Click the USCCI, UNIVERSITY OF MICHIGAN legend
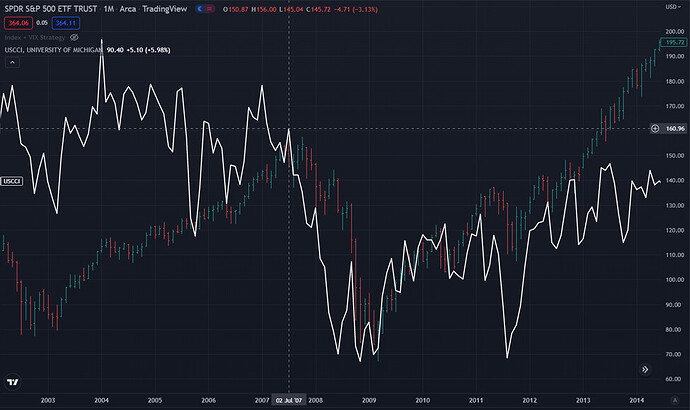690x410 pixels. tap(53, 50)
